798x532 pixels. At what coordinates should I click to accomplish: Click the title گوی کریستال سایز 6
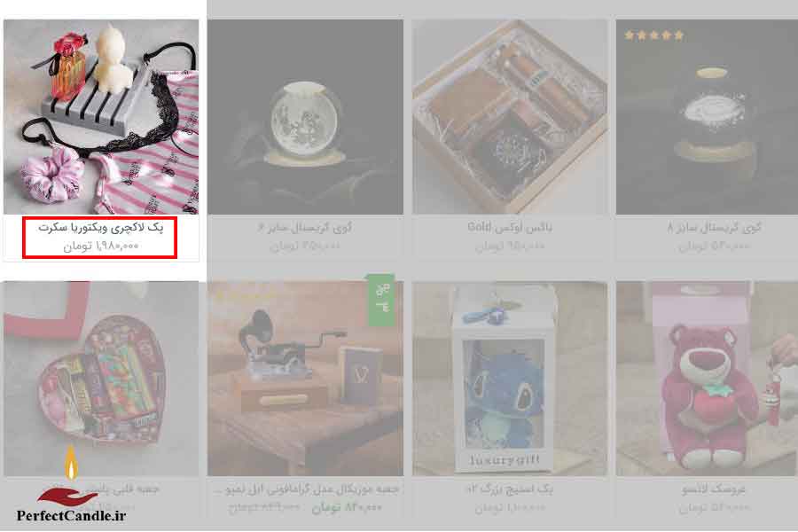[305, 228]
